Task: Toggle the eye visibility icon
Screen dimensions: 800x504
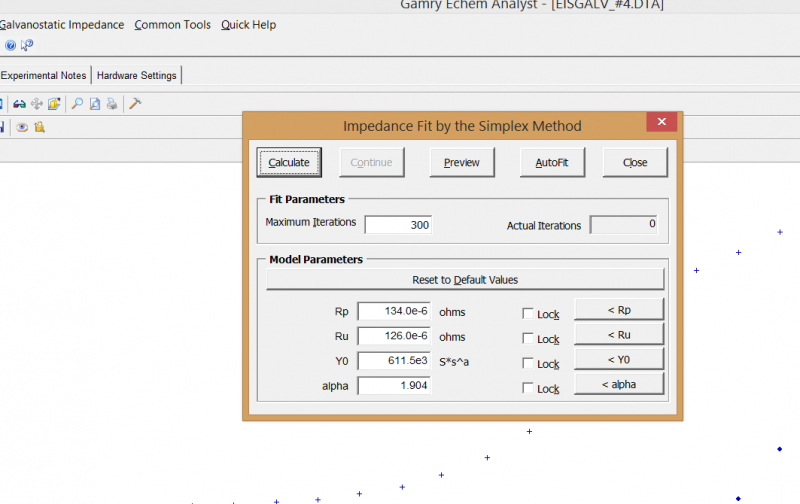Action: tap(22, 128)
